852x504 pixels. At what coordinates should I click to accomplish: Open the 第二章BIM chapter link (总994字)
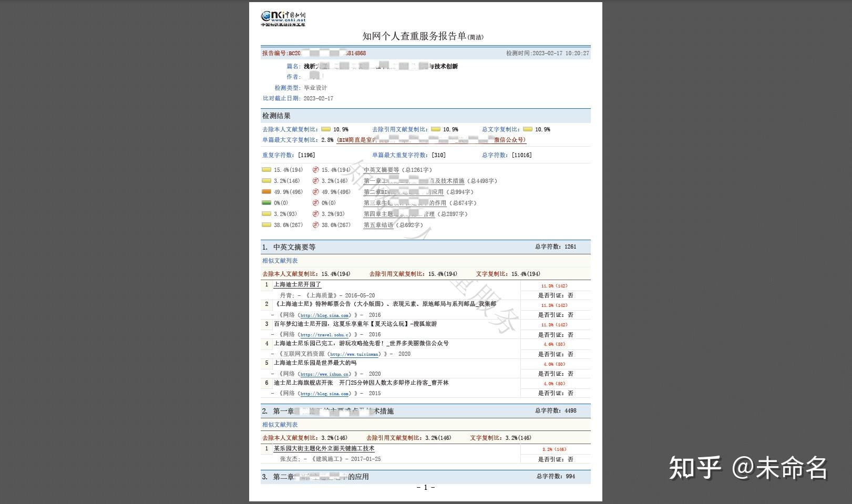(x=404, y=192)
